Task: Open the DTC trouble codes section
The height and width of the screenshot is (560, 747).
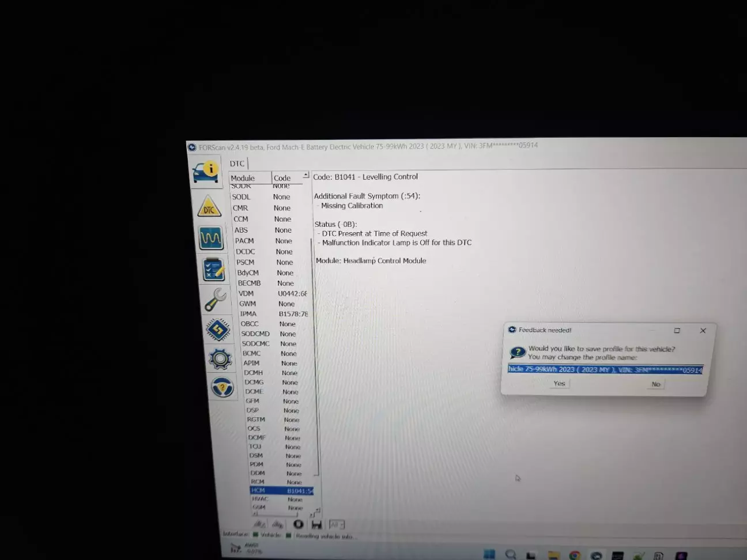Action: tap(209, 207)
